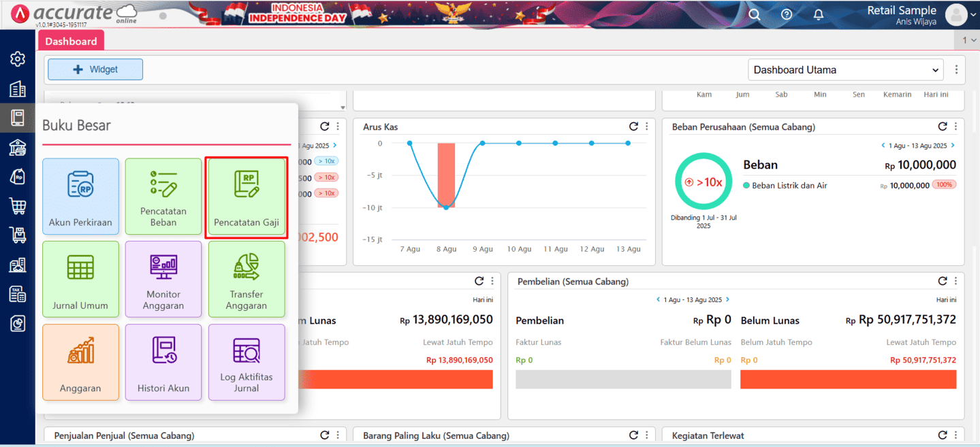This screenshot has width=980, height=447.
Task: Launch Transfer Anggaran module
Action: pos(247,279)
